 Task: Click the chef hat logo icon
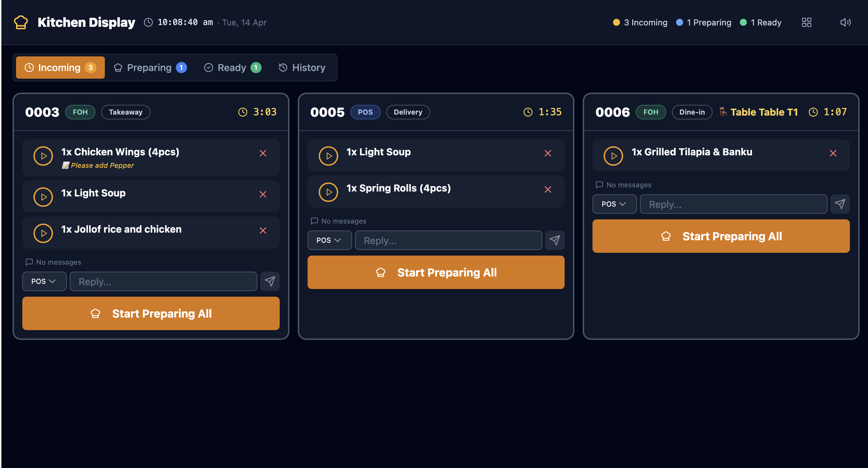(21, 22)
